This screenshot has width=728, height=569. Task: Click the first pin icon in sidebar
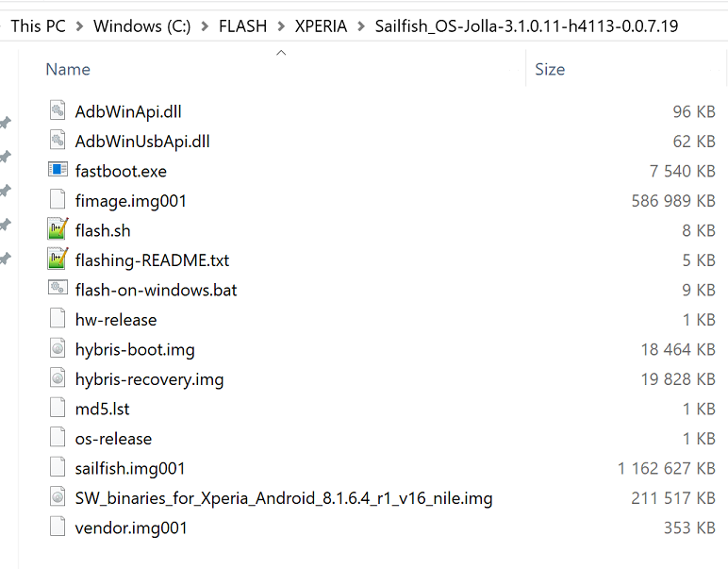tap(5, 123)
